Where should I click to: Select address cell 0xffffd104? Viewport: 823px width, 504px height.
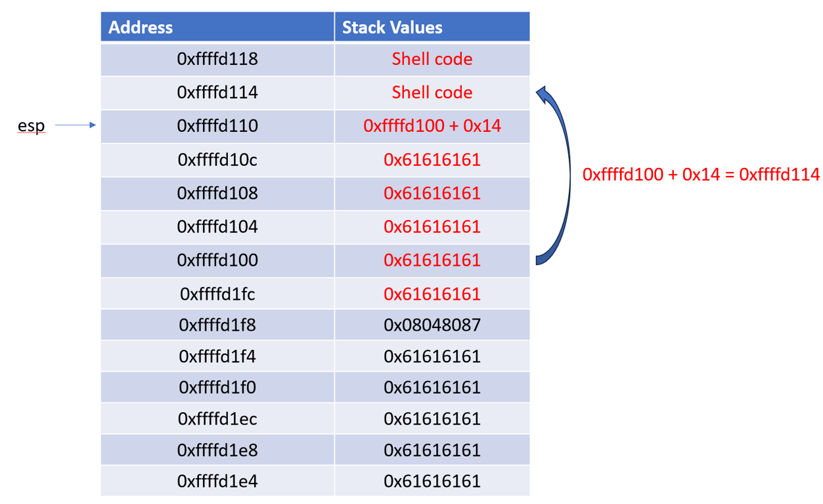point(217,227)
